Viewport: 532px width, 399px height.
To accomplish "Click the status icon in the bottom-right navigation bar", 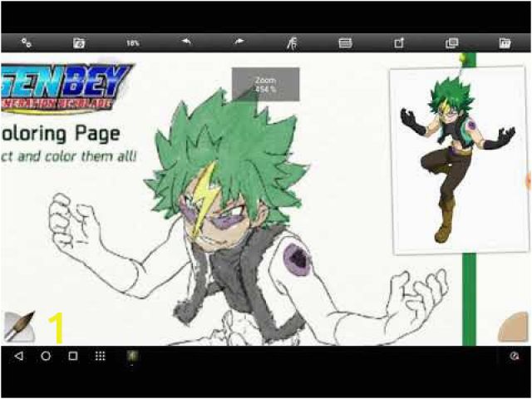I will click(515, 356).
